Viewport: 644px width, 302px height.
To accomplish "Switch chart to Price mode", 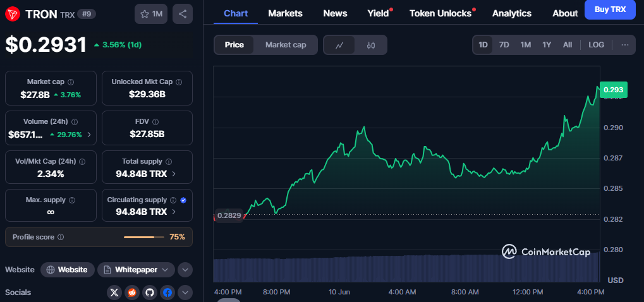I will pyautogui.click(x=234, y=45).
